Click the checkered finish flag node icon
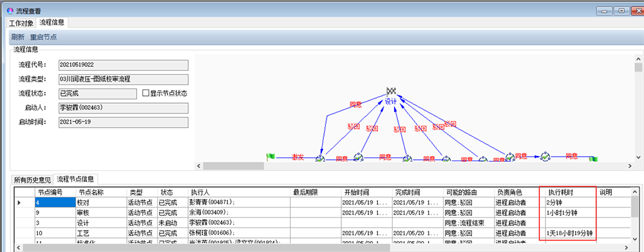 tap(391, 92)
